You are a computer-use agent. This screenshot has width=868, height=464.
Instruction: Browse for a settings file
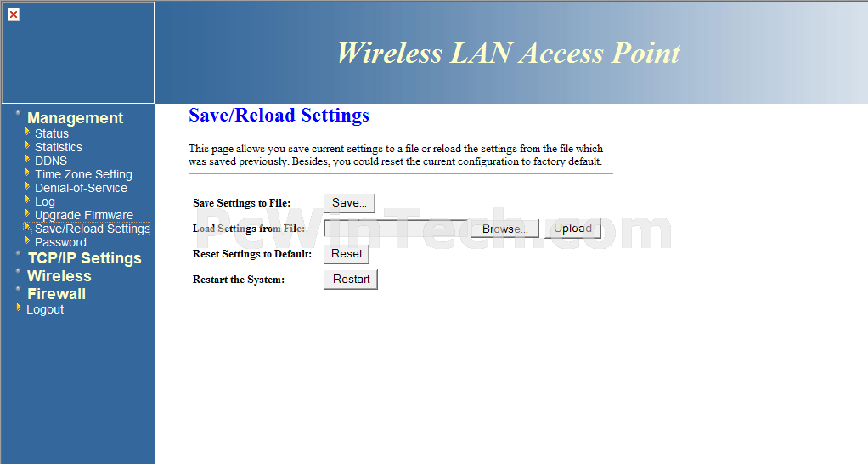(504, 229)
